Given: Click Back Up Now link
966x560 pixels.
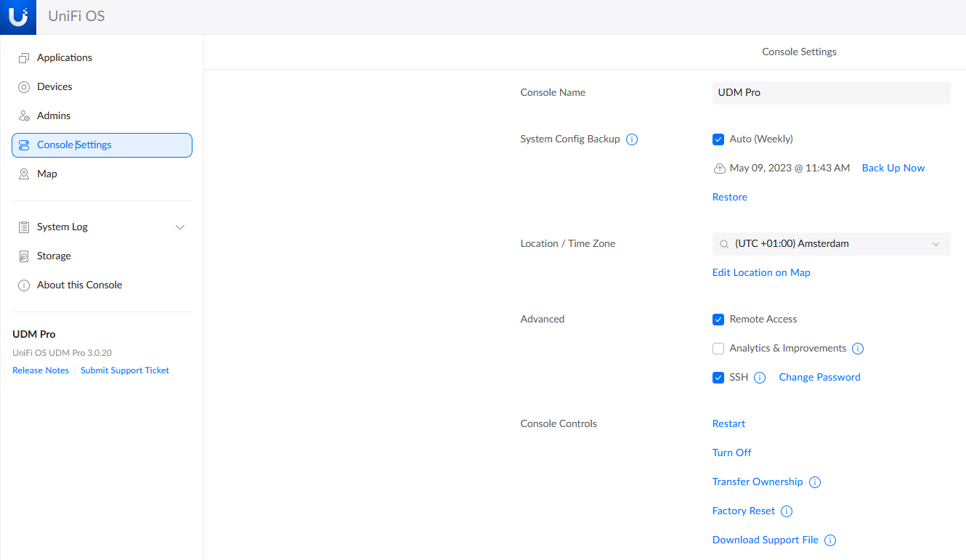Looking at the screenshot, I should click(x=893, y=169).
